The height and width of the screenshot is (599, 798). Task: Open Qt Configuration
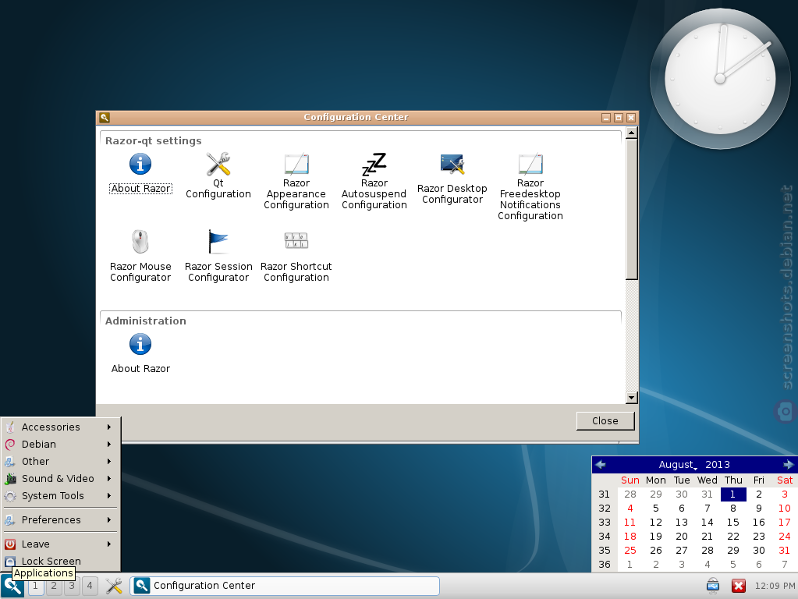(x=218, y=176)
